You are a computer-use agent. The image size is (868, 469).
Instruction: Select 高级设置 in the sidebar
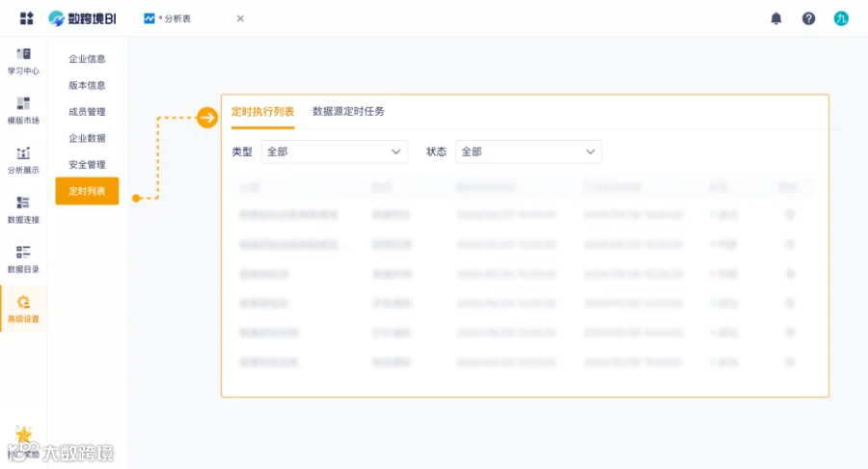click(x=23, y=310)
